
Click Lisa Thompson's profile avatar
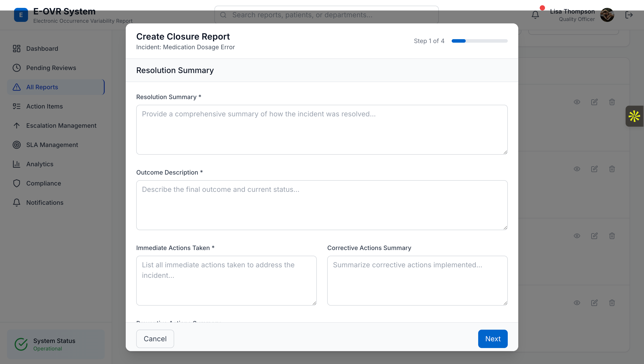tap(607, 15)
